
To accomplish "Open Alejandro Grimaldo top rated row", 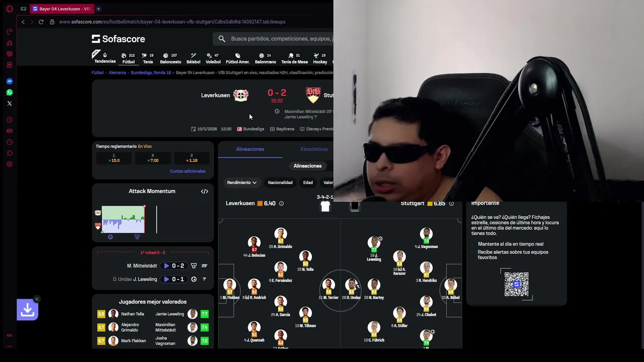I will tap(125, 327).
